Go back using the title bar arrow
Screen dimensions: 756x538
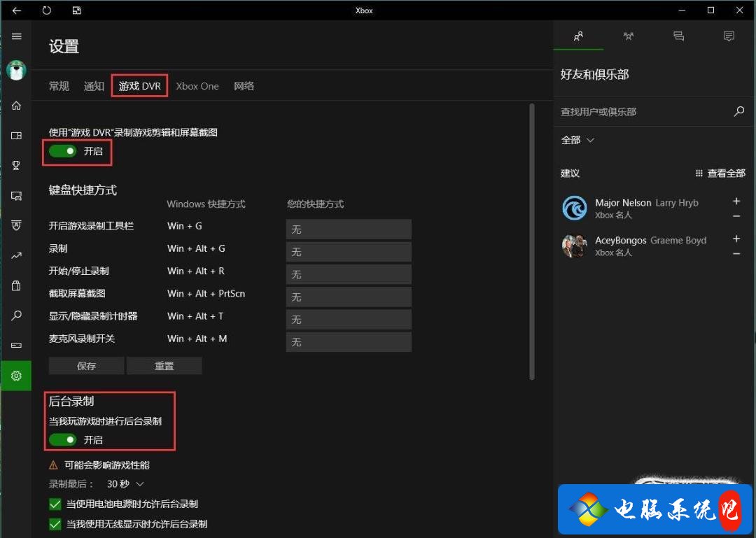point(17,10)
